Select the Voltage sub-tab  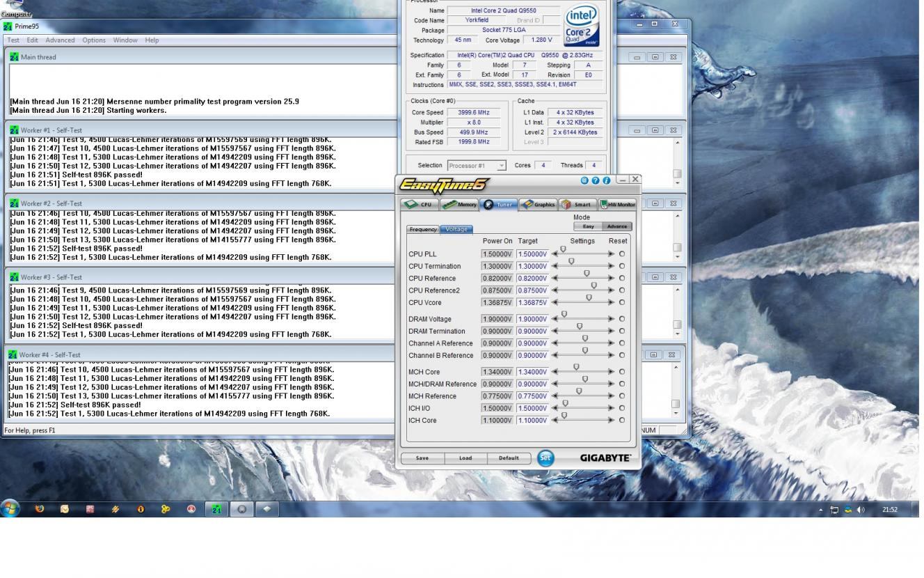click(x=456, y=229)
